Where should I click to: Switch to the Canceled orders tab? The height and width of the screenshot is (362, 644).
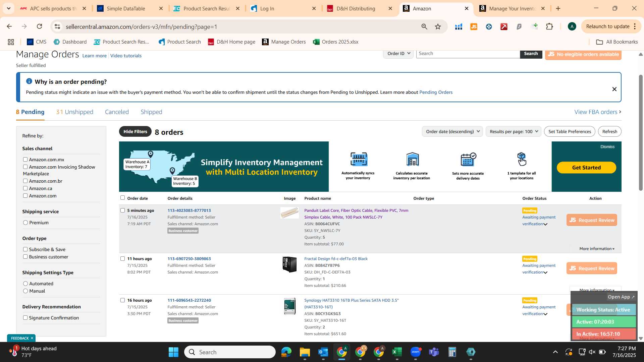pyautogui.click(x=117, y=112)
